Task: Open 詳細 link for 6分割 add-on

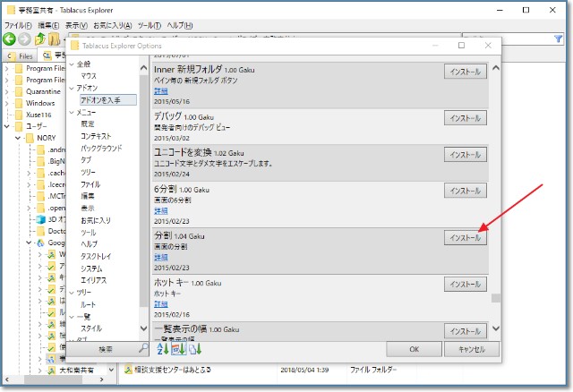Action: (x=160, y=210)
